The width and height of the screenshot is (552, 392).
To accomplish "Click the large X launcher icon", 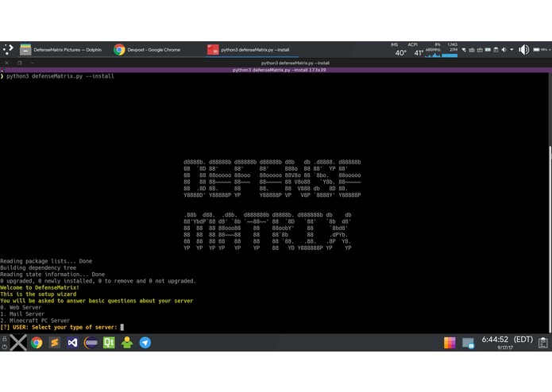I will tap(18, 343).
